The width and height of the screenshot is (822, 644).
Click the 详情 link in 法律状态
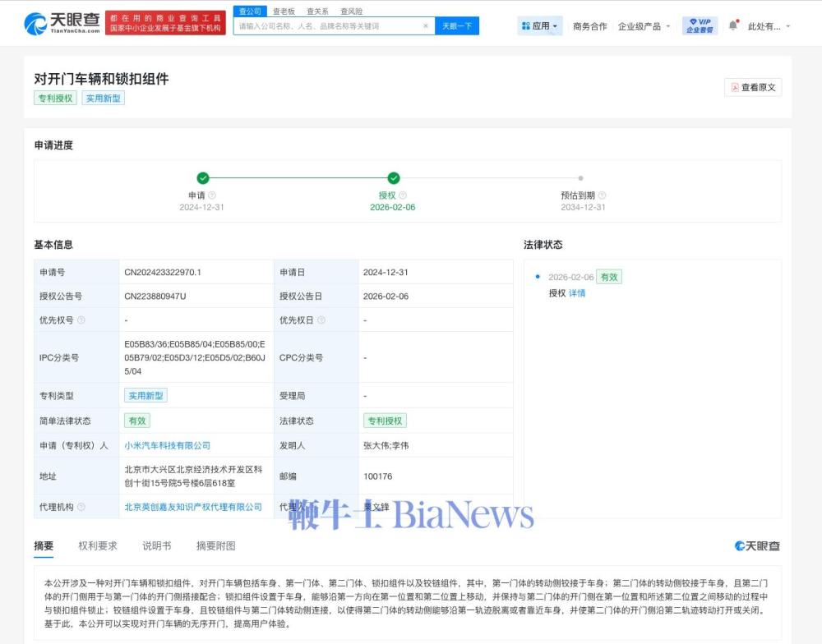pos(577,293)
